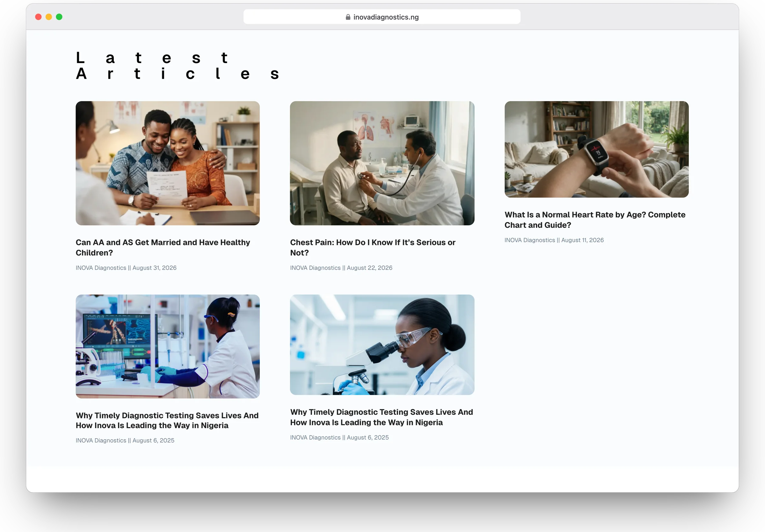
Task: Open 'Chest Pain: How Do I Know' article
Action: 373,247
